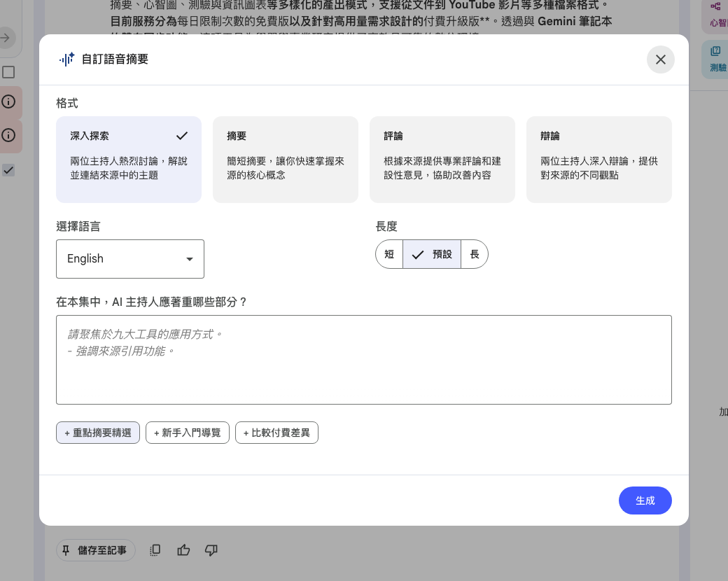Image resolution: width=728 pixels, height=581 pixels.
Task: Add the 新手入門導覽 suggestion chip
Action: pyautogui.click(x=188, y=433)
